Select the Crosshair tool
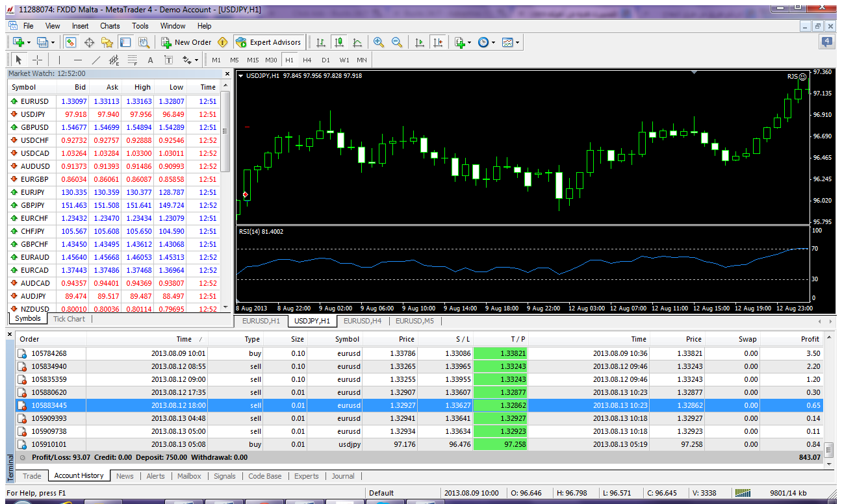The height and width of the screenshot is (504, 842). pos(37,60)
